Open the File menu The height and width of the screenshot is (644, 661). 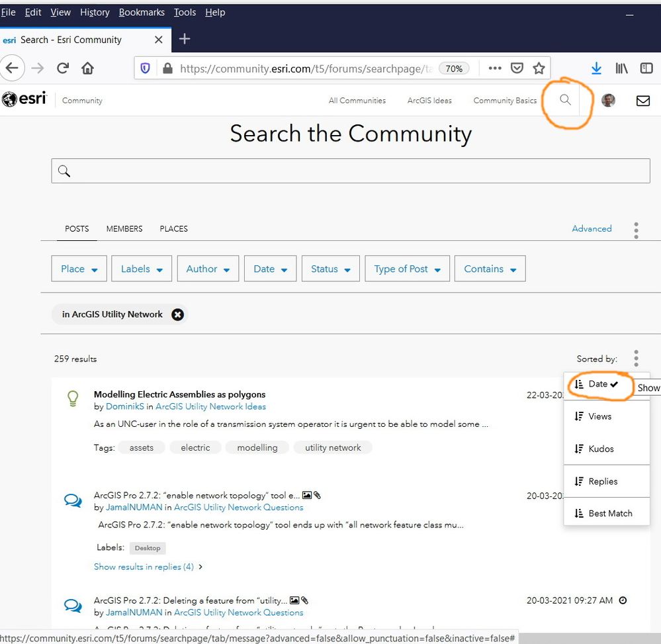click(x=8, y=12)
